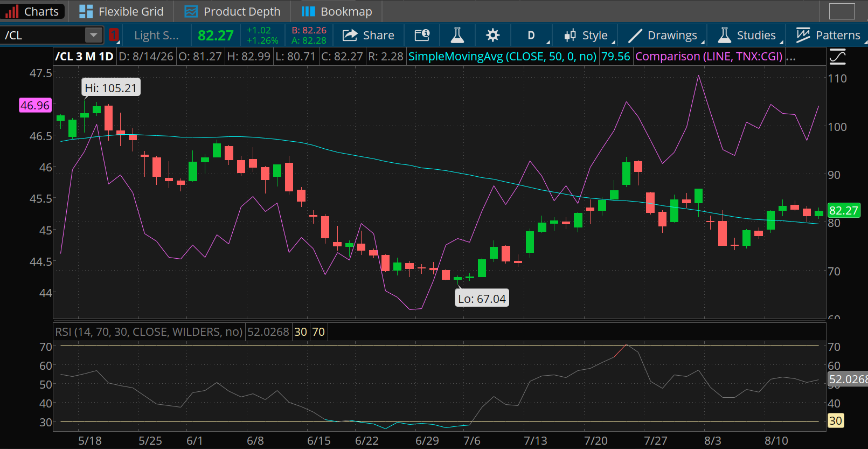Click the D: 8/14/26 date readout
Viewport: 868px width, 449px height.
pyautogui.click(x=146, y=57)
